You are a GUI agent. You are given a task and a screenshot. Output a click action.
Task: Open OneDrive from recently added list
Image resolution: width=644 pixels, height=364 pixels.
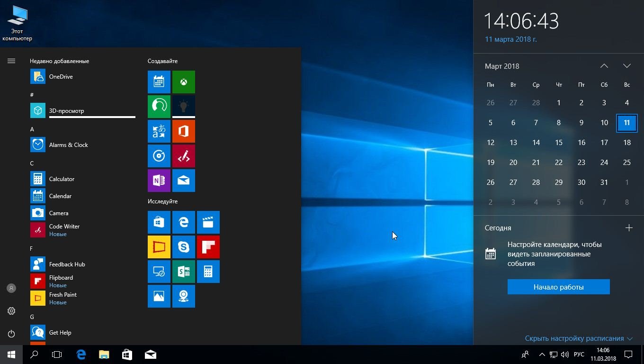click(83, 77)
